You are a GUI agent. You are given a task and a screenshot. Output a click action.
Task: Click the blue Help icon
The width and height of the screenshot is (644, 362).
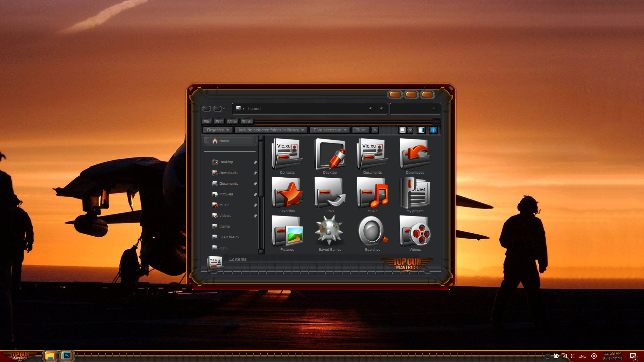pyautogui.click(x=433, y=130)
